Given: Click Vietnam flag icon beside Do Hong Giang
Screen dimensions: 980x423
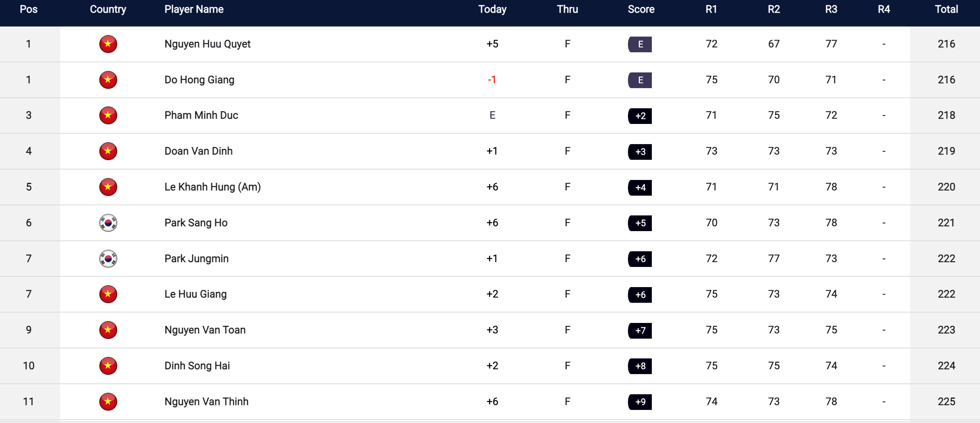Looking at the screenshot, I should pyautogui.click(x=108, y=80).
